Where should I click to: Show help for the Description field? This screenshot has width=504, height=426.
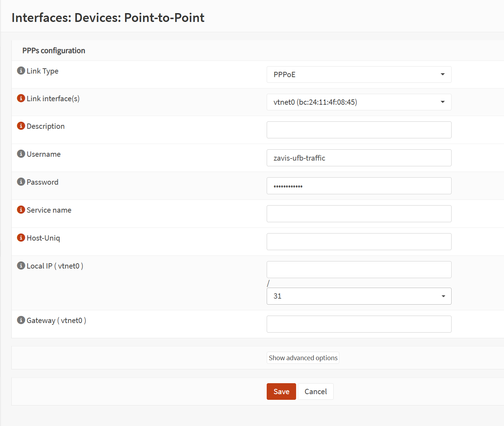pyautogui.click(x=21, y=126)
